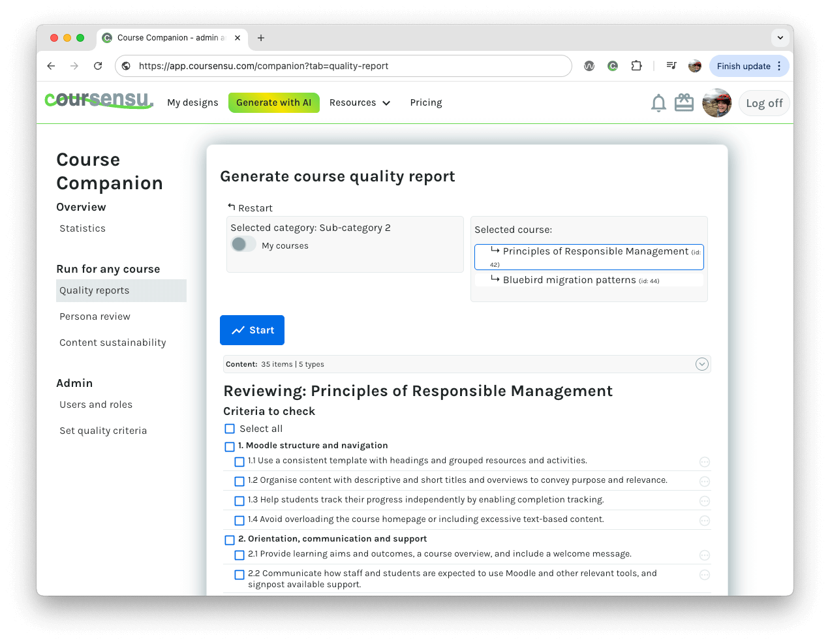Image resolution: width=830 pixels, height=644 pixels.
Task: Click the Coursensu logo
Action: [x=99, y=100]
